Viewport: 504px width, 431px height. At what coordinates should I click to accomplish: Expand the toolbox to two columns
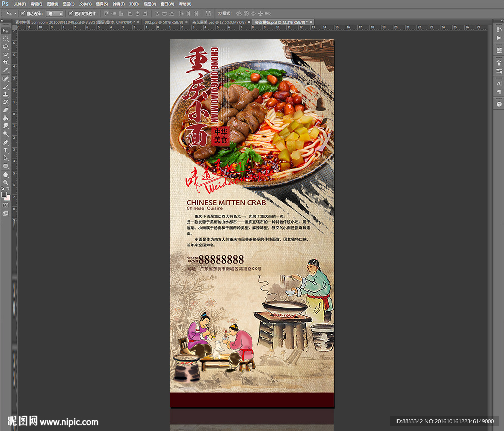point(2,21)
